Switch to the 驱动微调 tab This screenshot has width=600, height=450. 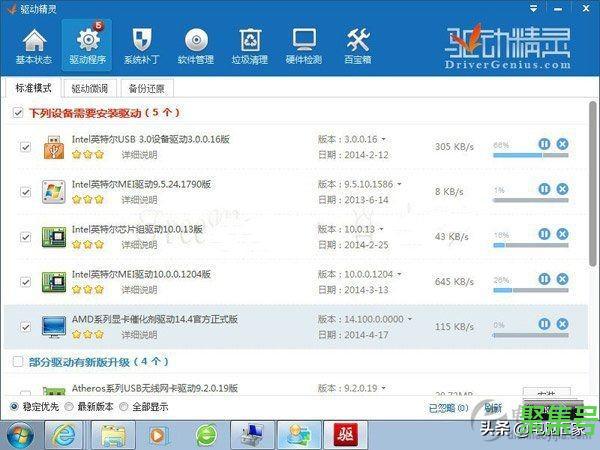pos(88,88)
